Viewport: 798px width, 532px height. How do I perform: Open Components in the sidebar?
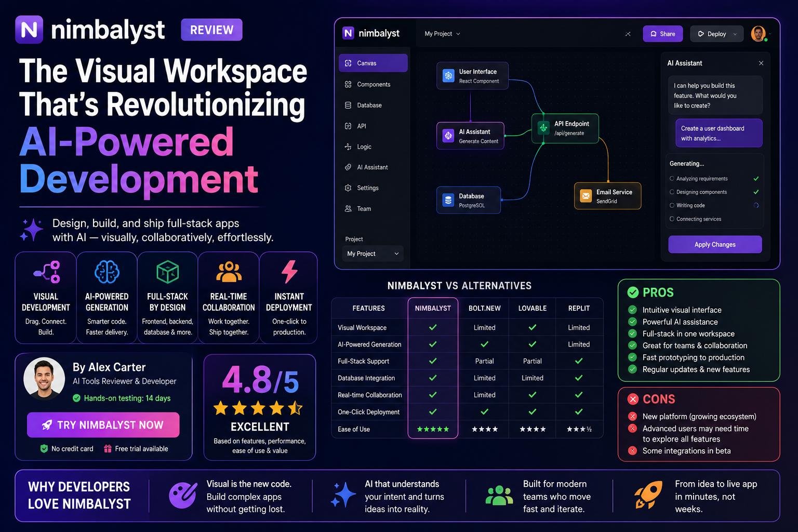[x=373, y=85]
